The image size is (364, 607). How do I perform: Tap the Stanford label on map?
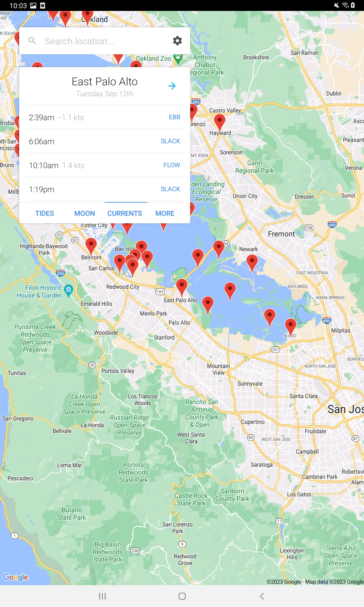point(164,337)
